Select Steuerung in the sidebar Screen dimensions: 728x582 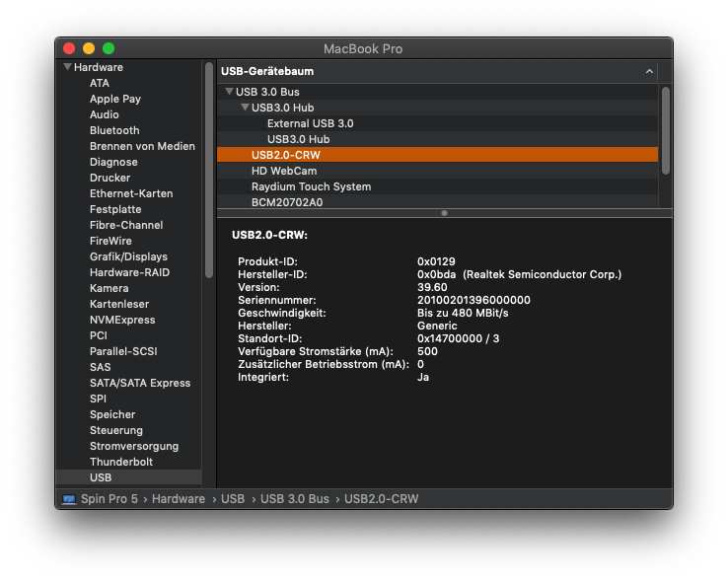click(116, 430)
